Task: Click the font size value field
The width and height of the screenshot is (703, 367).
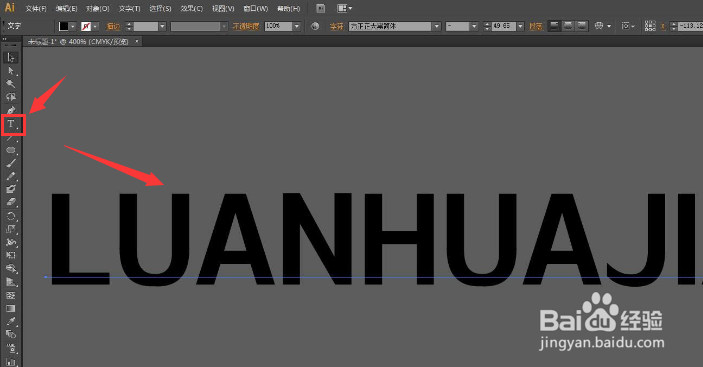Action: [x=504, y=26]
